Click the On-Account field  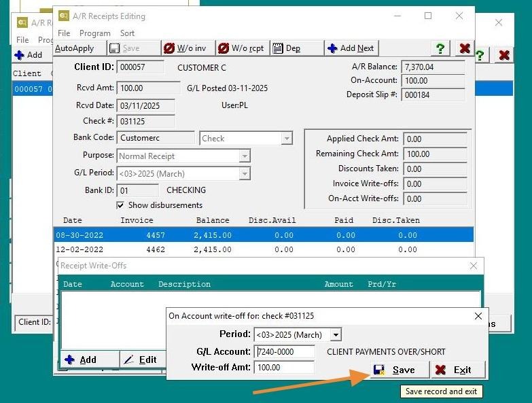coord(433,81)
